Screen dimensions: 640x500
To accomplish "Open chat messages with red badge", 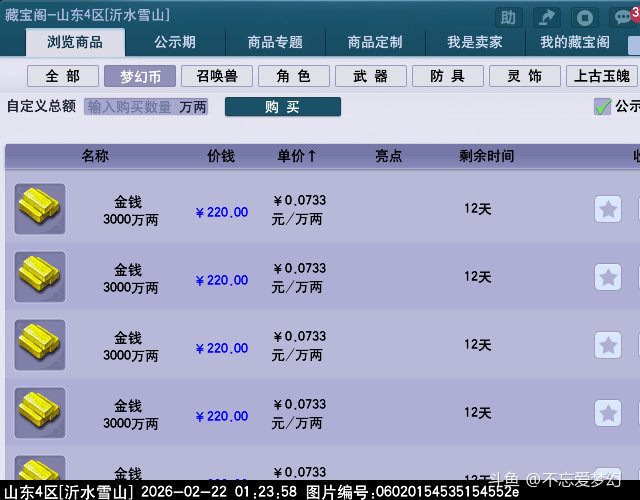I will [x=626, y=17].
